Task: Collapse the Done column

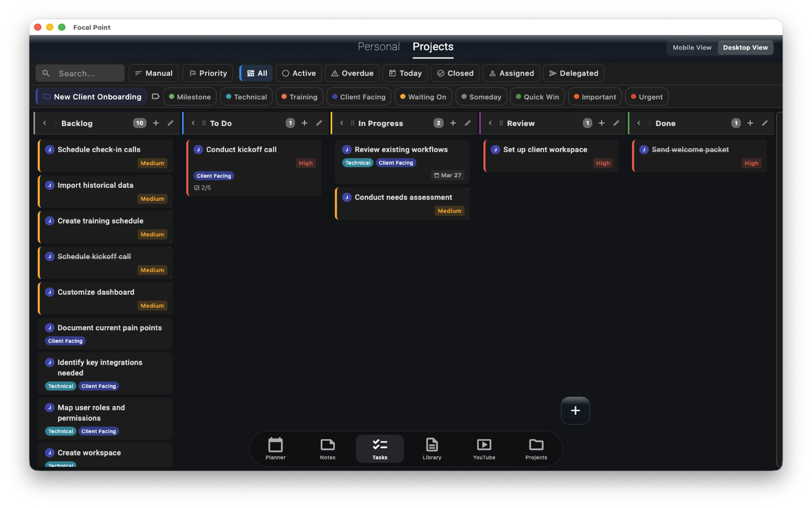Action: [x=638, y=122]
